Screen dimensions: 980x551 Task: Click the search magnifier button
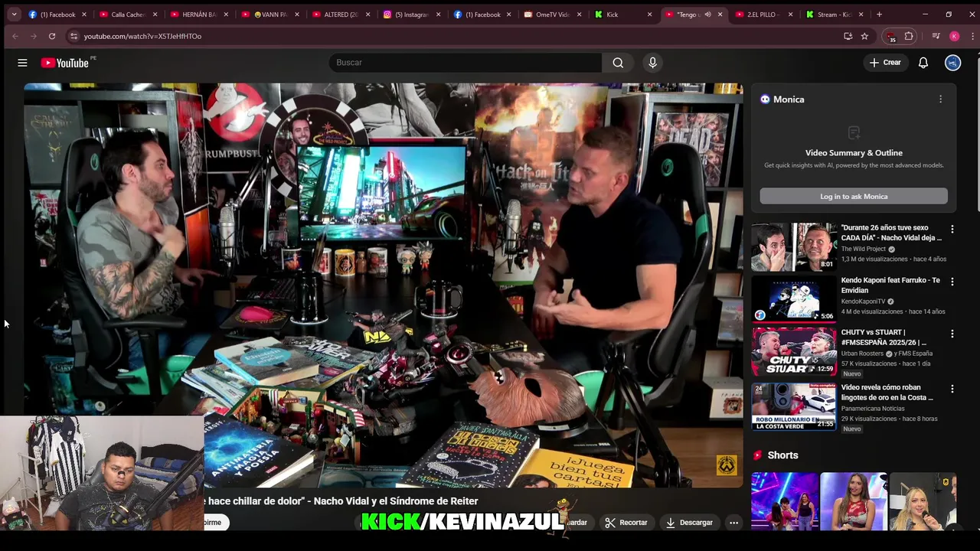click(x=618, y=63)
